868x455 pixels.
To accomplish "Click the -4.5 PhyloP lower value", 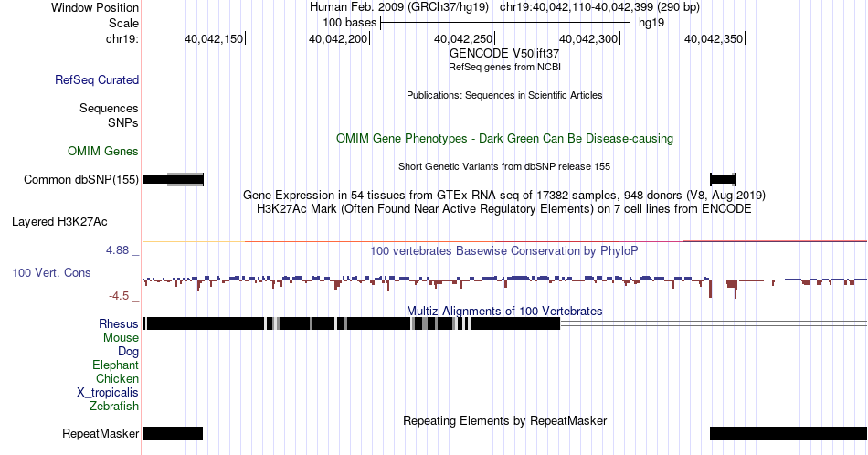I will pyautogui.click(x=119, y=296).
